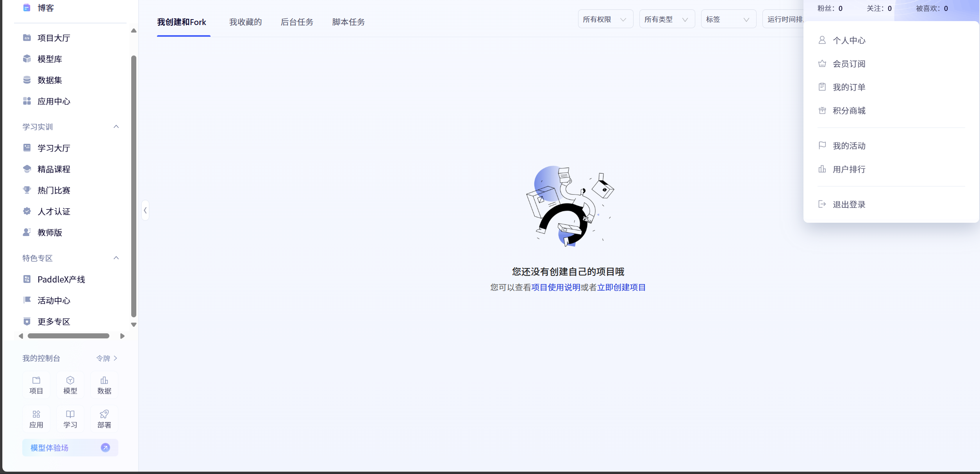Click the 部署 rocket icon

[x=104, y=414]
